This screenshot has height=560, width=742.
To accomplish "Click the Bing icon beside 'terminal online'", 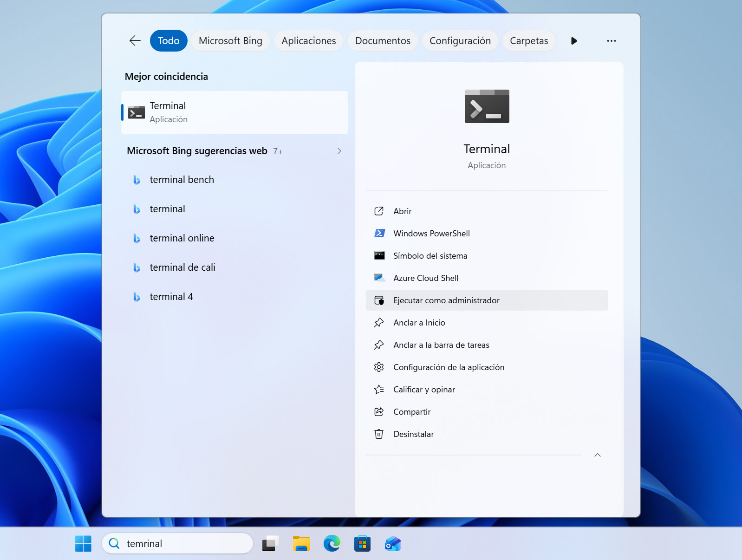I will tap(137, 238).
